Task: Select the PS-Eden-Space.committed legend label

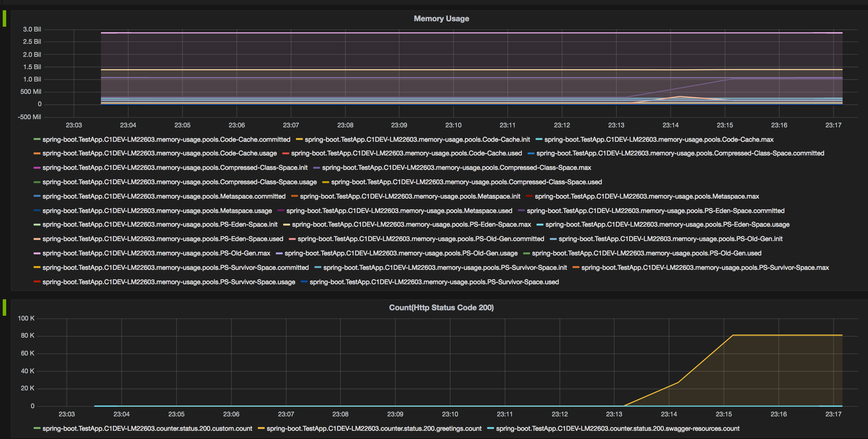Action: coord(656,211)
